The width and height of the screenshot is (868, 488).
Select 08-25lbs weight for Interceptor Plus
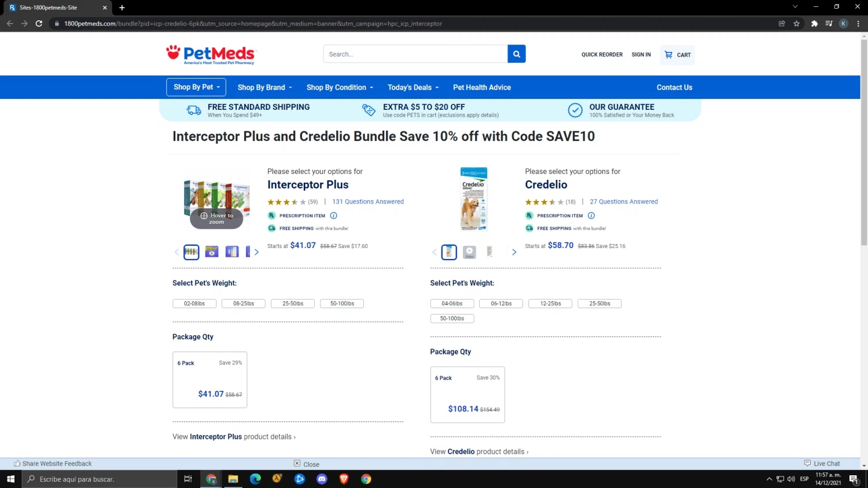pyautogui.click(x=244, y=304)
